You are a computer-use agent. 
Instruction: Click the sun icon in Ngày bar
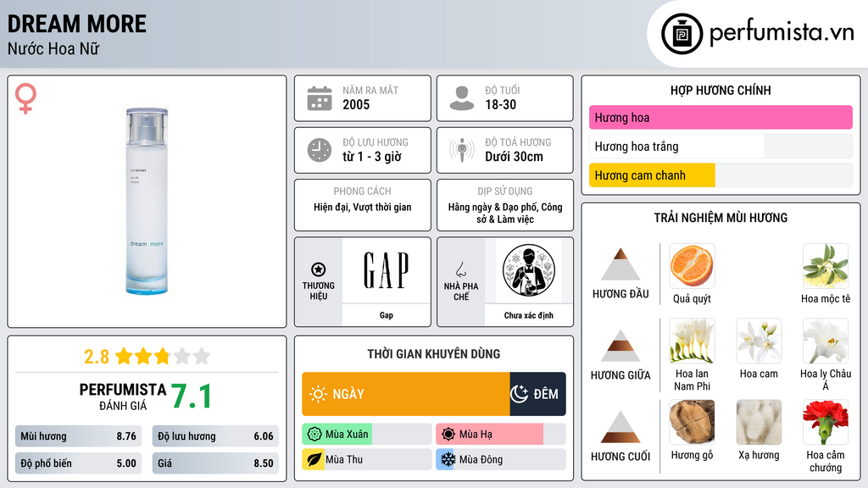[x=318, y=394]
